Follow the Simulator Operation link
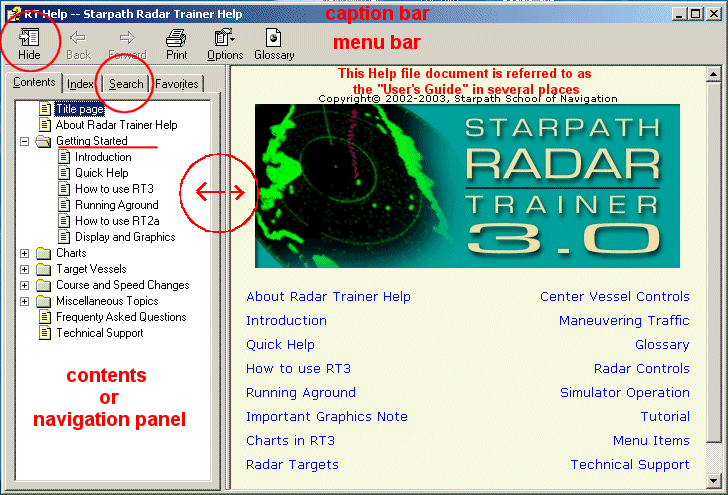The image size is (728, 495). (x=625, y=393)
